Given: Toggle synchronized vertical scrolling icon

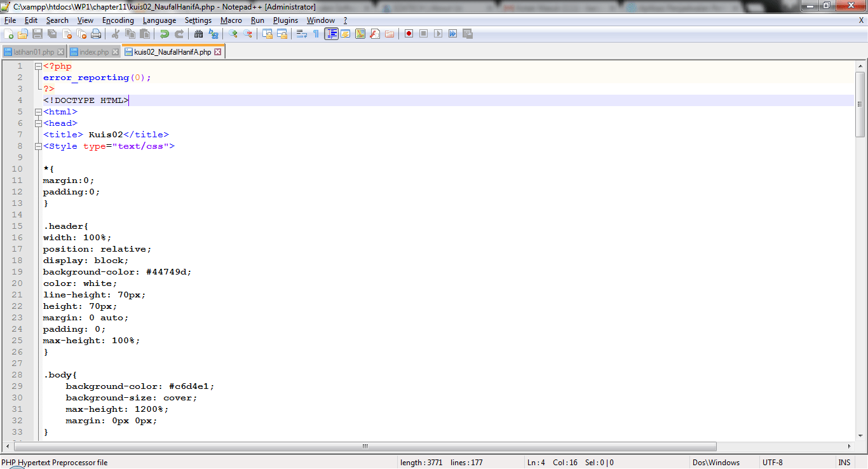Looking at the screenshot, I should click(268, 34).
